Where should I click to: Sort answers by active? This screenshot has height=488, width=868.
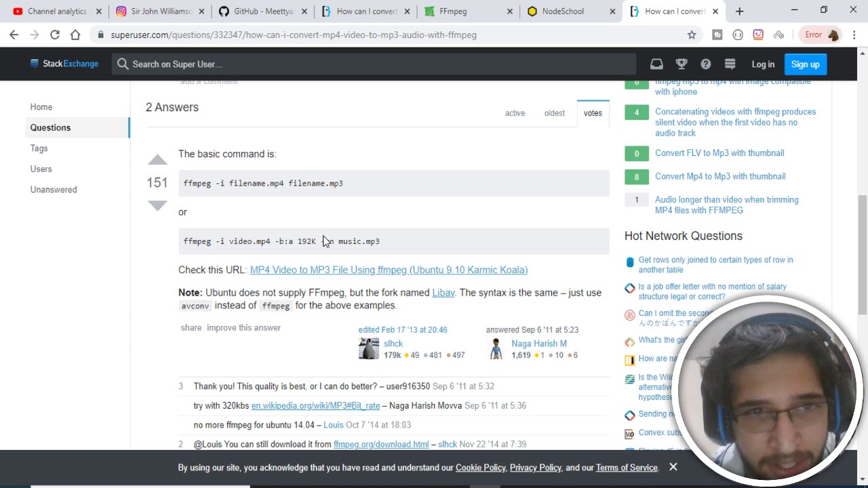[x=515, y=113]
